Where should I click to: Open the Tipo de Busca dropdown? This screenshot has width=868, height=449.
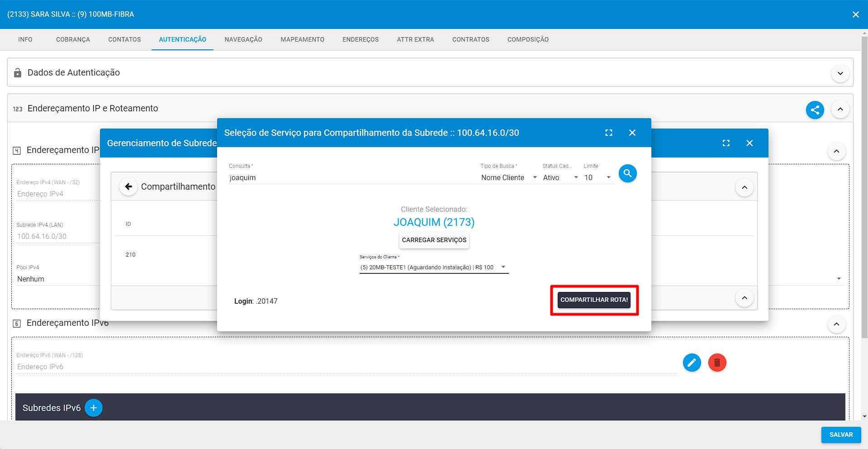pyautogui.click(x=509, y=177)
